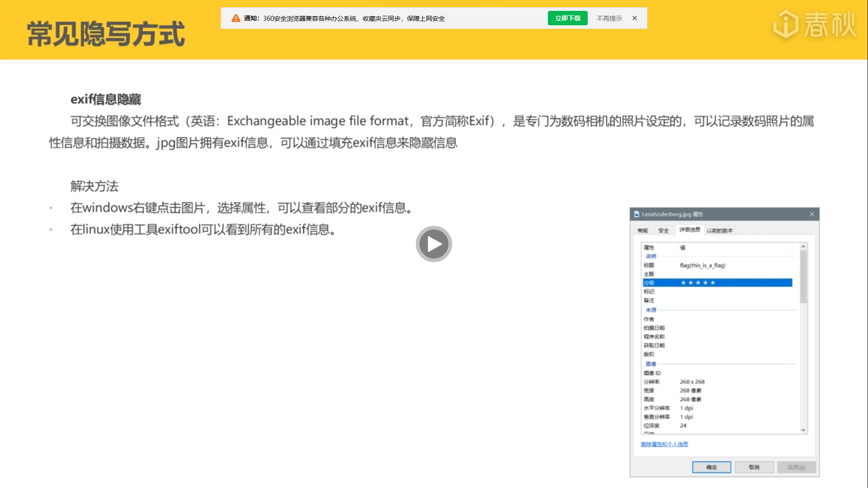The image size is (868, 488).
Task: Switch to the 安全 tab
Action: pos(663,230)
